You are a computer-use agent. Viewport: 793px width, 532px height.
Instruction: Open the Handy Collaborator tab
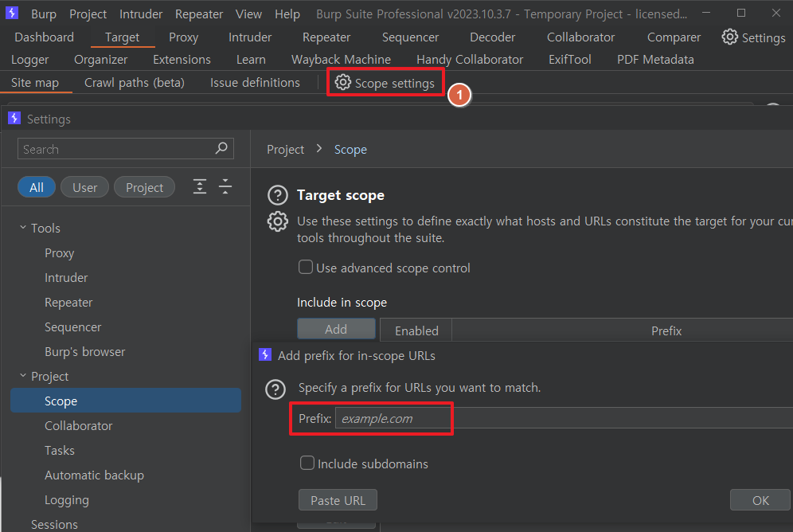pos(470,60)
